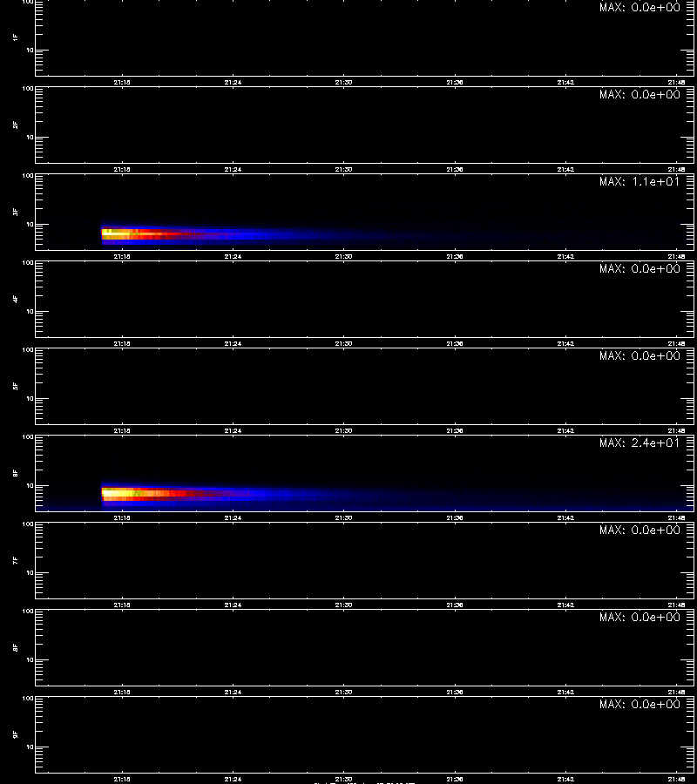The image size is (697, 784).
Task: Click the "100" y-axis label in panel 2F
Action: point(28,89)
